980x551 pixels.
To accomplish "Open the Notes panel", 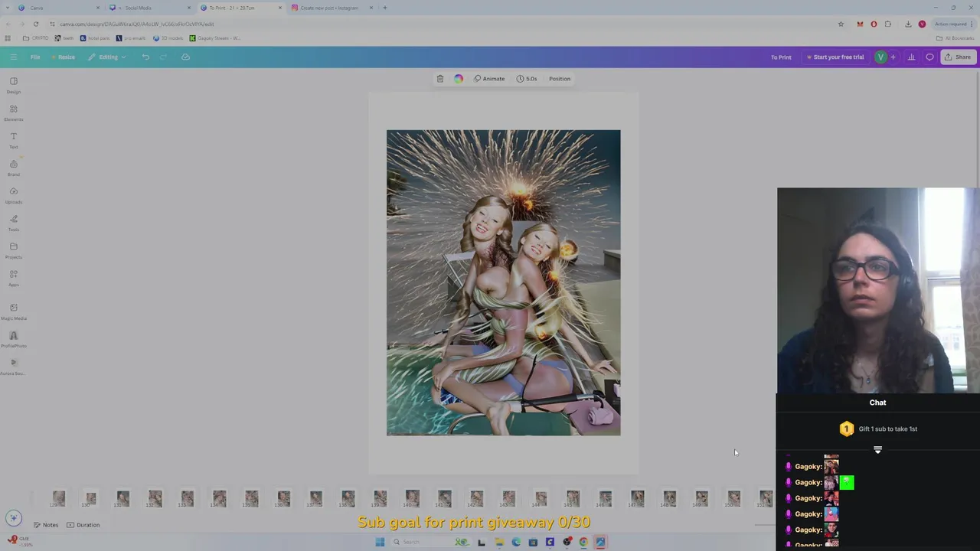I will 46,525.
